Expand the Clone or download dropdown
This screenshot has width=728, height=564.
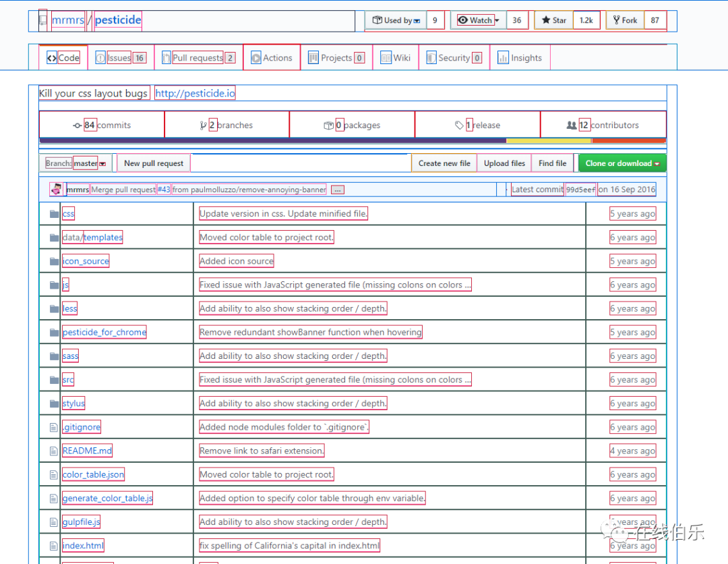[622, 163]
